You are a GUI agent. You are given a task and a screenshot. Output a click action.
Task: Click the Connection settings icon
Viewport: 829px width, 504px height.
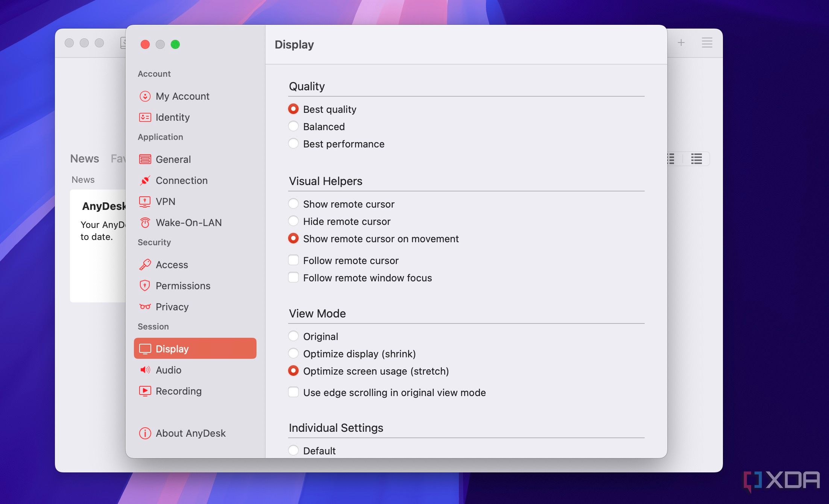tap(144, 180)
